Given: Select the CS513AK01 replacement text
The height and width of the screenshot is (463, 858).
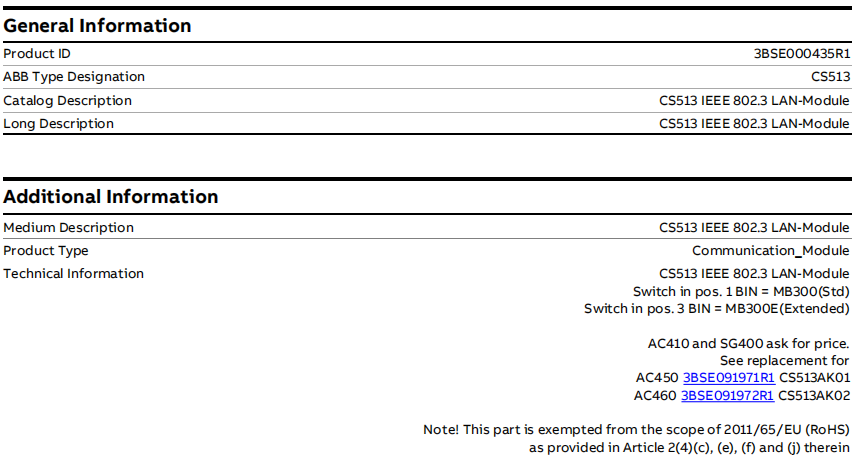Looking at the screenshot, I should pyautogui.click(x=814, y=378).
